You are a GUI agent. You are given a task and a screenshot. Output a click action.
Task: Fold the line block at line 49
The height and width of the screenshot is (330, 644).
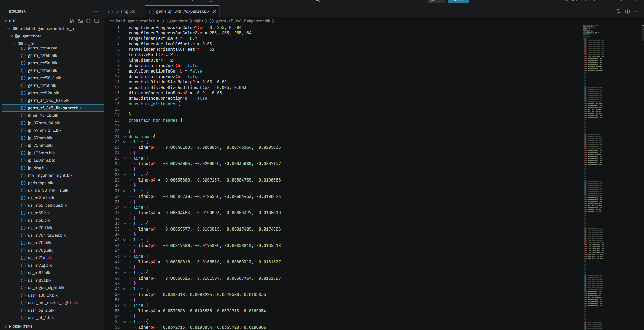125,289
